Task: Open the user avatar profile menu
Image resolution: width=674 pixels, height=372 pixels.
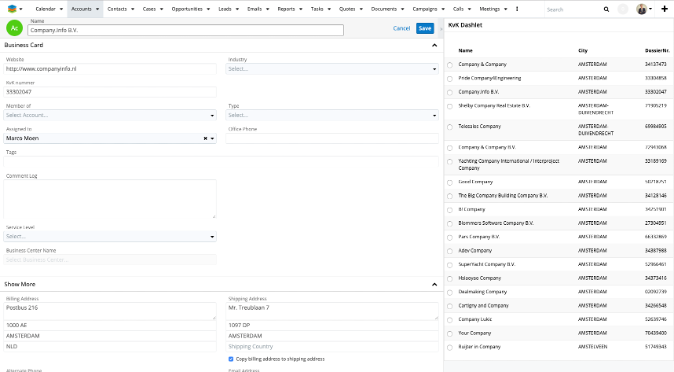Action: coord(643,9)
